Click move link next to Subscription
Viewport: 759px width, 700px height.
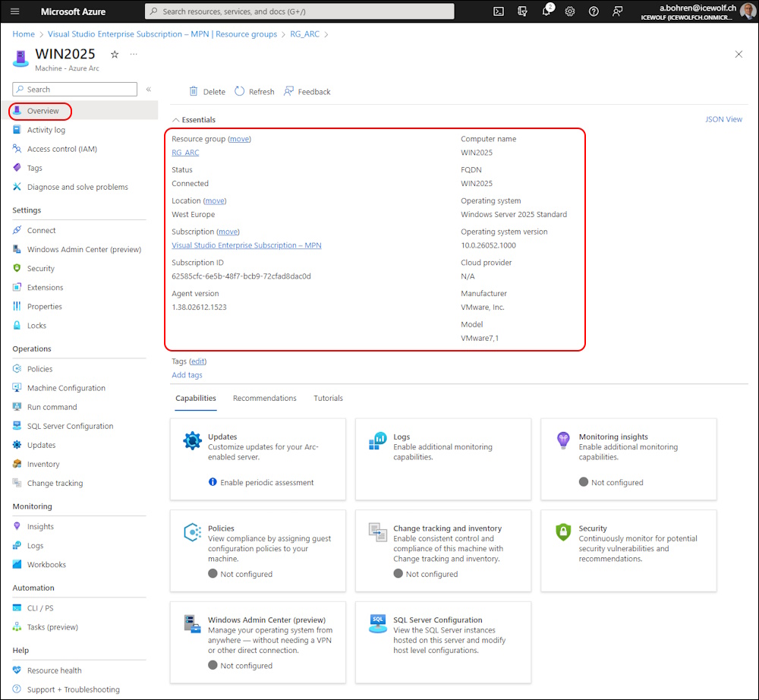point(228,232)
